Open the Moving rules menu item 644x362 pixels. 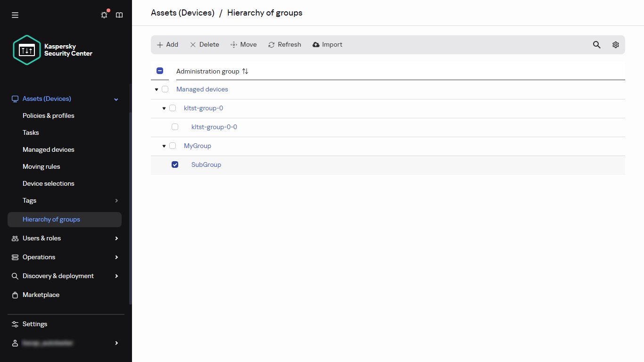point(41,166)
